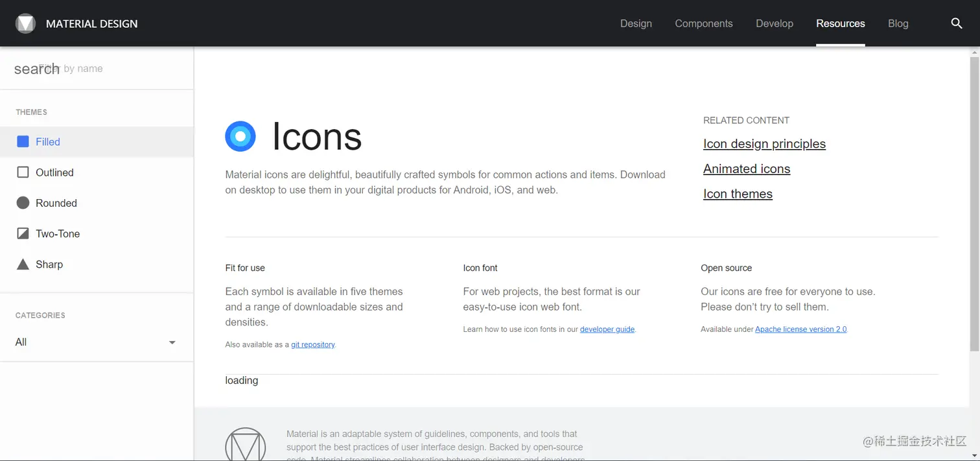Open the Blog tab
Image resolution: width=980 pixels, height=461 pixels.
(x=898, y=23)
